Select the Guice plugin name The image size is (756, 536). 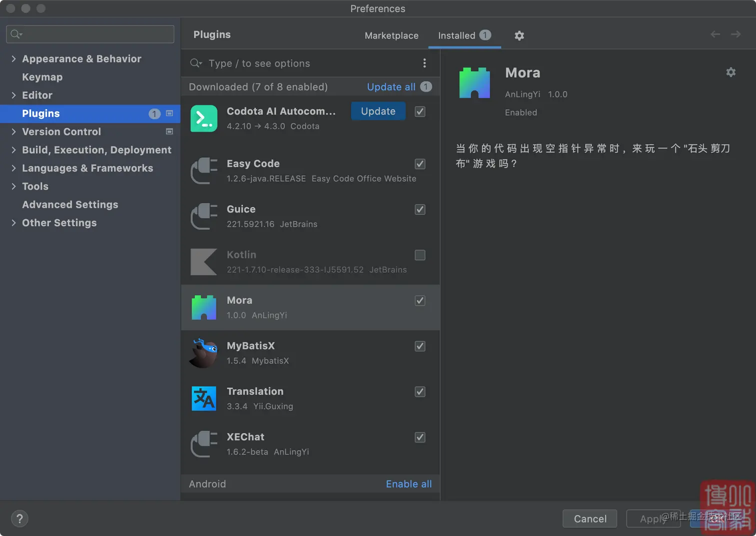pyautogui.click(x=241, y=209)
